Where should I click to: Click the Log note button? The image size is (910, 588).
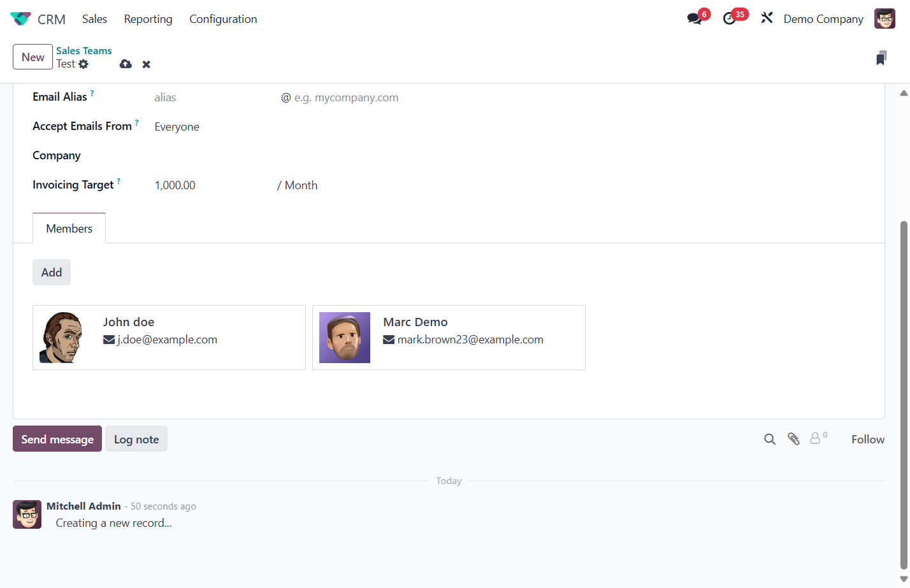[x=136, y=439]
